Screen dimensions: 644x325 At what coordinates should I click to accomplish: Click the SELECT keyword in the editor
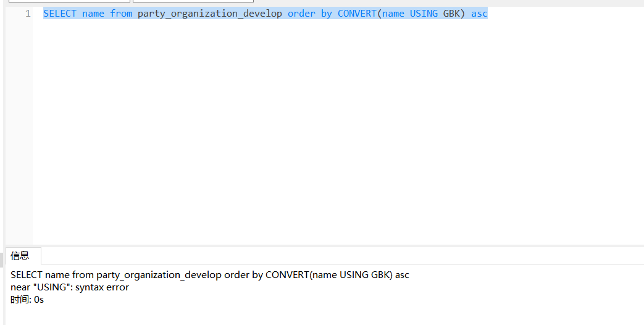[60, 14]
